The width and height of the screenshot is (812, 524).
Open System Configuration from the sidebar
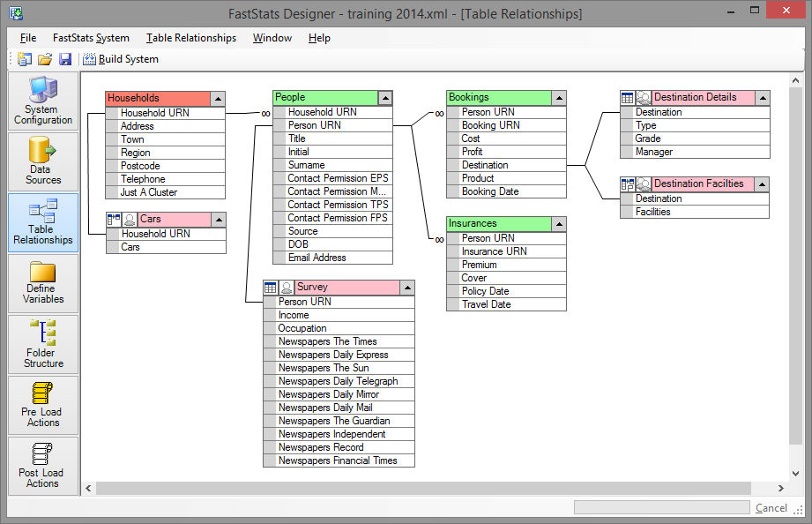(43, 101)
